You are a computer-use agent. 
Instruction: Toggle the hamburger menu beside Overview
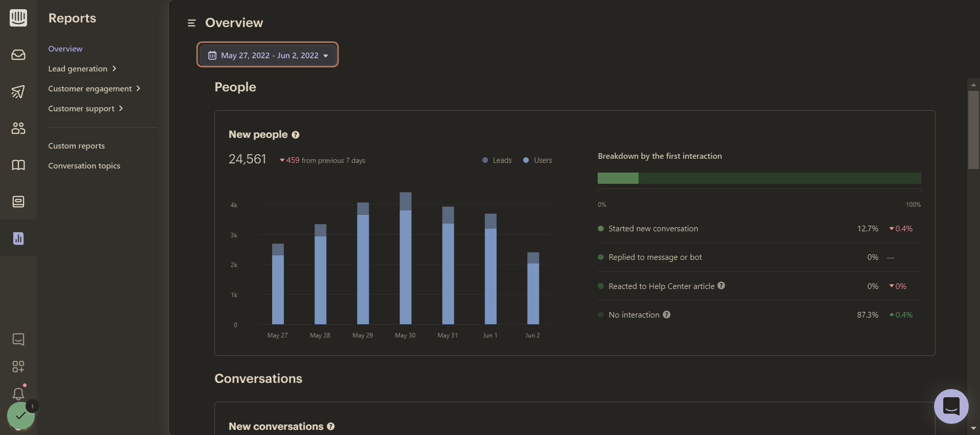192,23
